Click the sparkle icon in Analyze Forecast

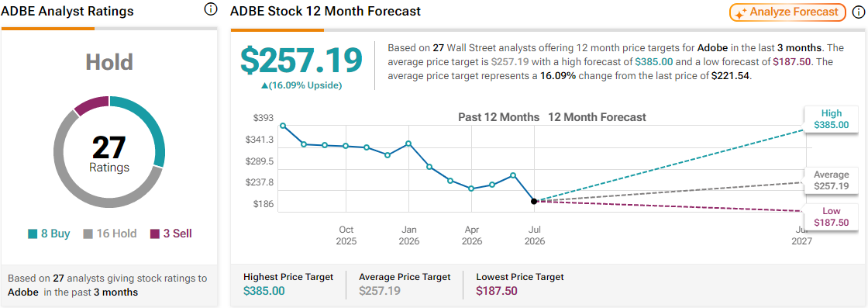point(742,12)
